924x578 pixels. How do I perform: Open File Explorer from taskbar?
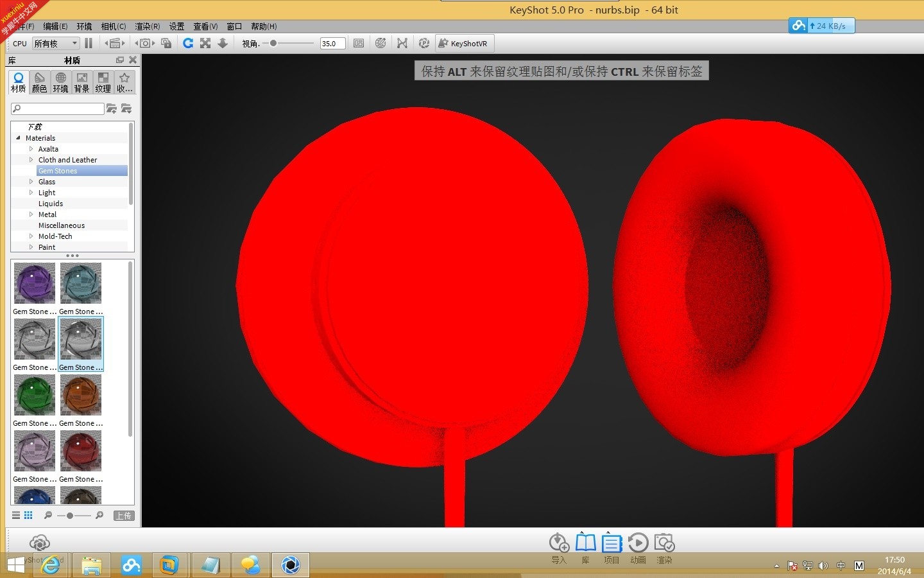pos(92,565)
